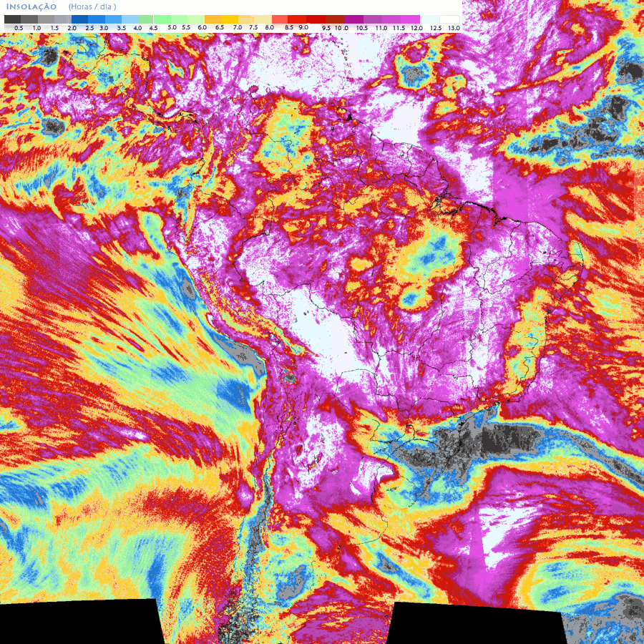Select the 1.5 legend value
Screen dimensions: 644x644
pyautogui.click(x=54, y=28)
